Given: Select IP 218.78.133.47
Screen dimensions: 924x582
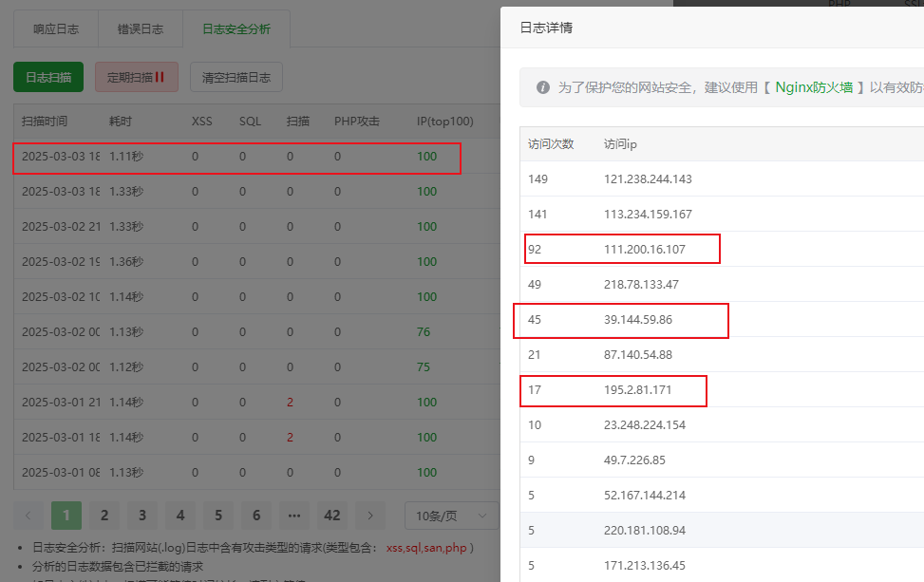Looking at the screenshot, I should click(641, 285).
